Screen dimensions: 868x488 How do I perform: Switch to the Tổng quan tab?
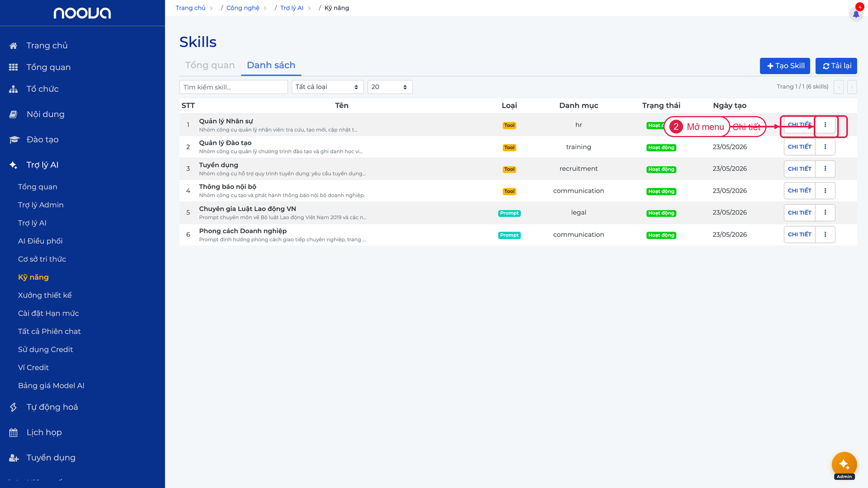point(210,65)
